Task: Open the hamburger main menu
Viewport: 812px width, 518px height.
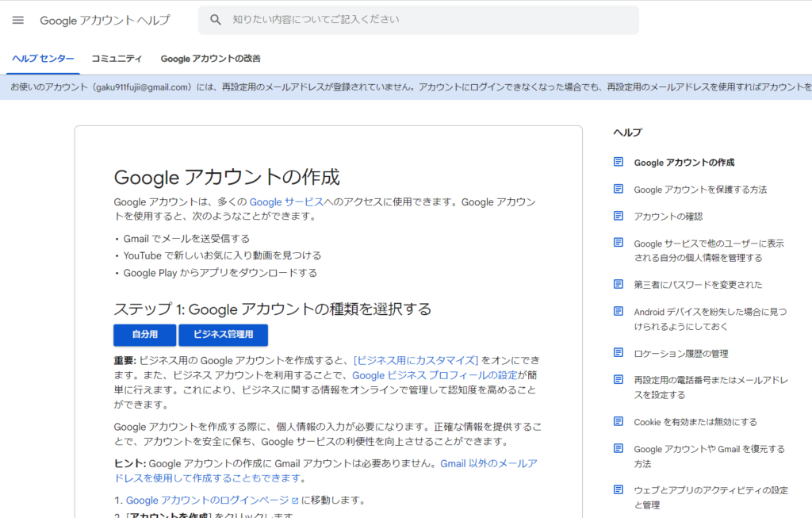Action: (x=18, y=20)
